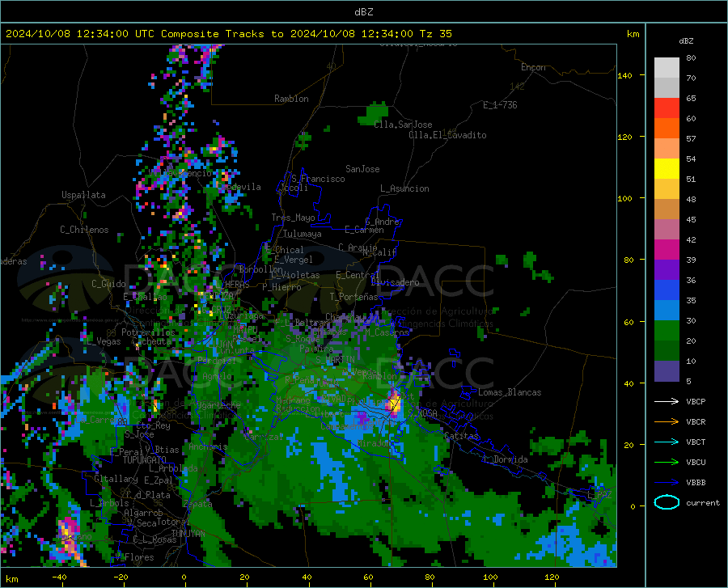Click the V_Flores place label
Viewport: 728px width, 588px height.
click(134, 557)
